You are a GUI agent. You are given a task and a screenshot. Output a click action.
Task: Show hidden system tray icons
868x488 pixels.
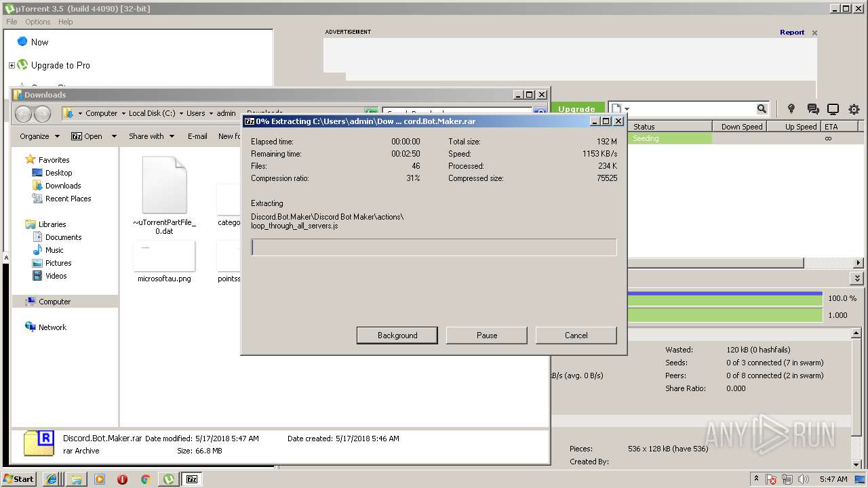756,479
